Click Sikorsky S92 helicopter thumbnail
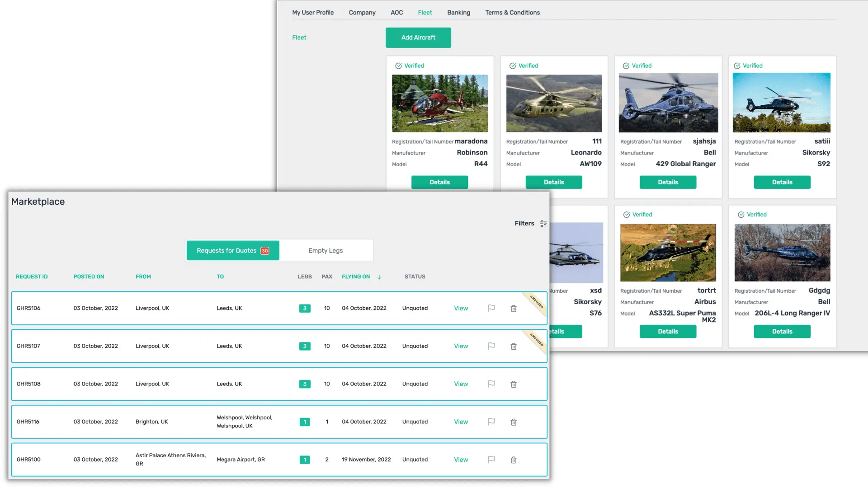868x488 pixels. 781,103
